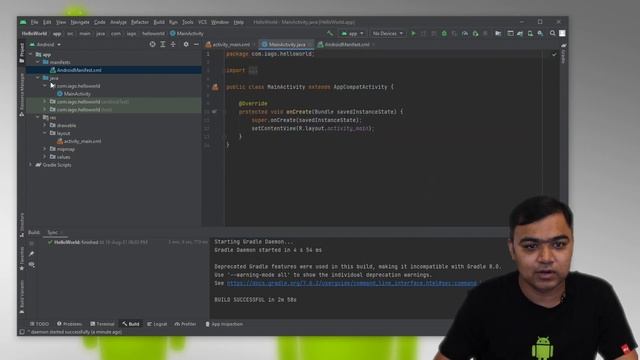Open the Terminal tool window button

(x=102, y=324)
